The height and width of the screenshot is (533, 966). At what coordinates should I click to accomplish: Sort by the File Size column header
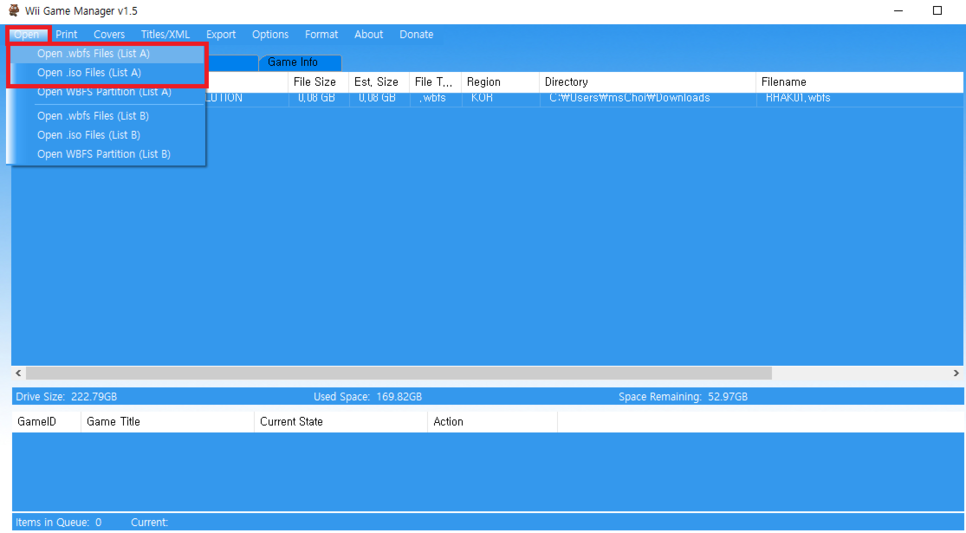point(319,82)
